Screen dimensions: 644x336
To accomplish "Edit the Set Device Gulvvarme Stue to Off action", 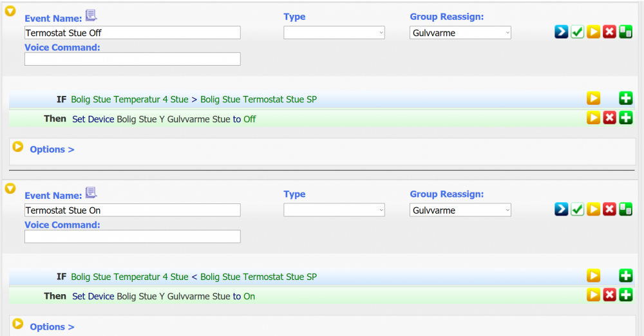I will tap(593, 118).
